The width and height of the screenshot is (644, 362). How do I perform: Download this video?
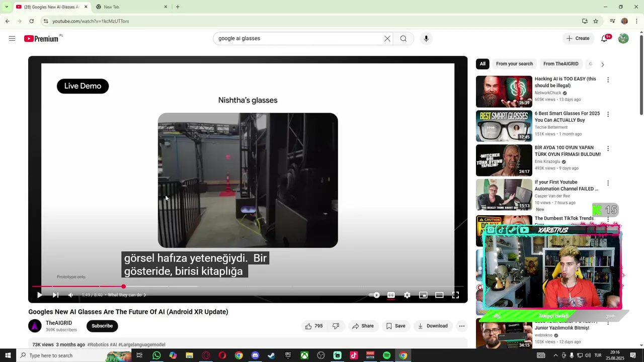[433, 326]
